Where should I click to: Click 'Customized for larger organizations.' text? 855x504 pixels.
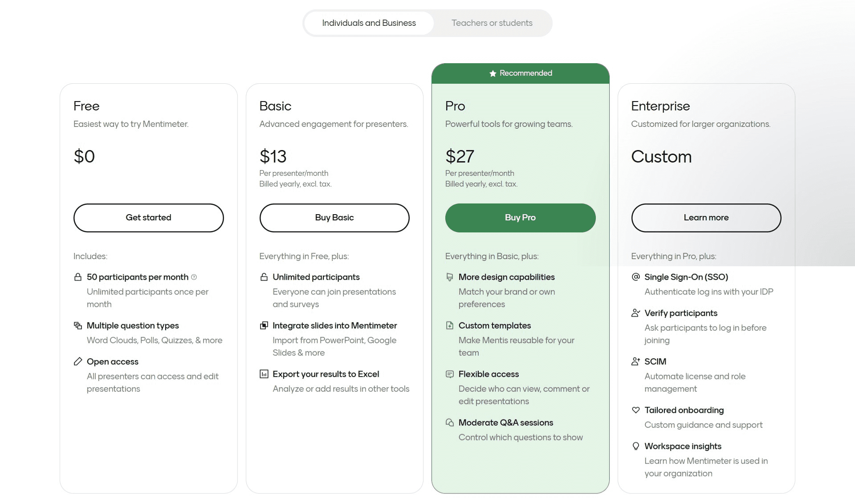(701, 124)
